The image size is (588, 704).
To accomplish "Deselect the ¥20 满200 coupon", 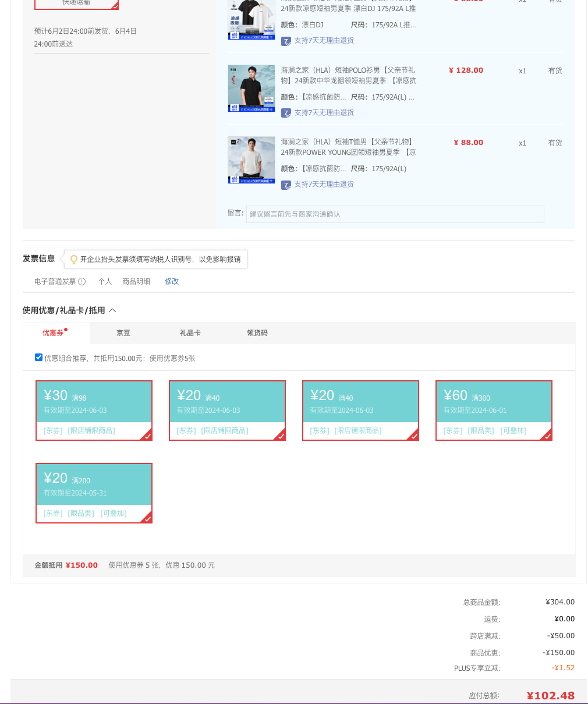I will coord(94,493).
